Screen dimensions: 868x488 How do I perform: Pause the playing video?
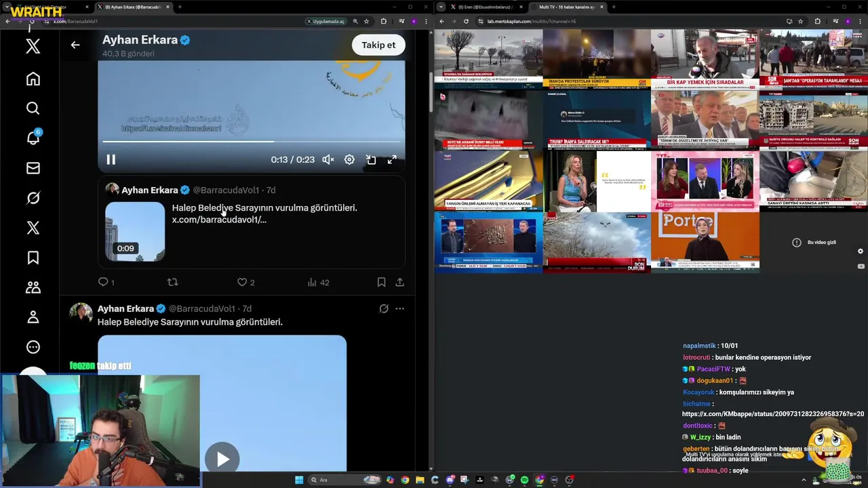click(111, 160)
